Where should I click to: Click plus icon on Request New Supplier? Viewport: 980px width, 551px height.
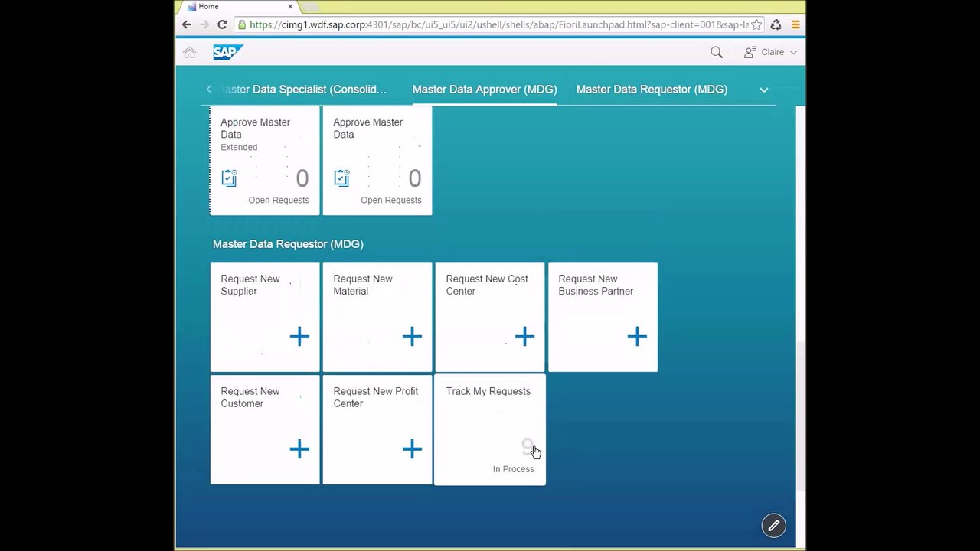tap(299, 337)
